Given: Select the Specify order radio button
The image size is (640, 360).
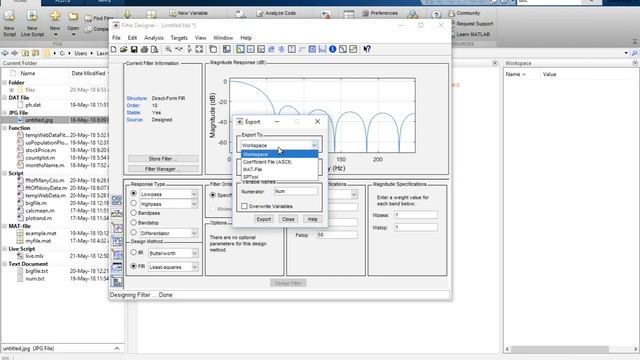Looking at the screenshot, I should coord(213,195).
